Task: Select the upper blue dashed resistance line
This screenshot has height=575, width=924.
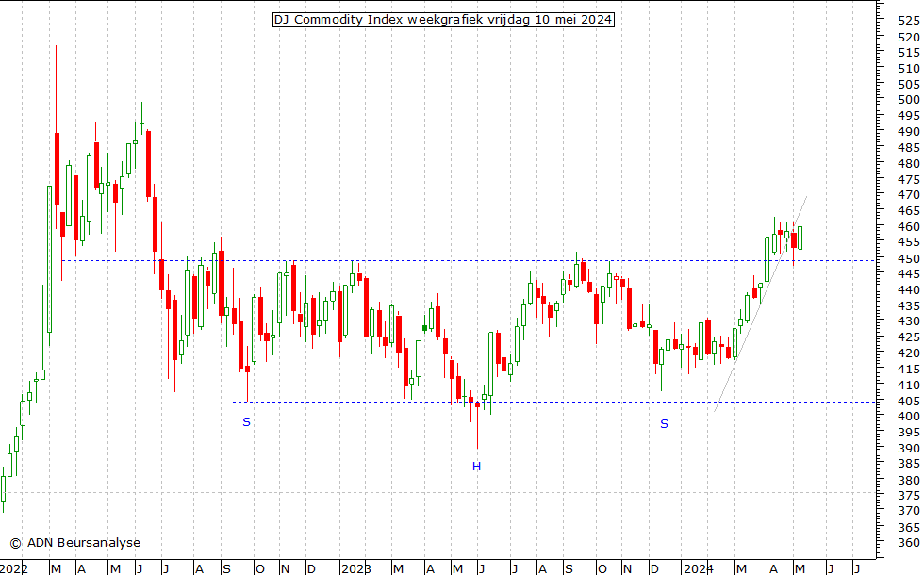Action: [471, 260]
